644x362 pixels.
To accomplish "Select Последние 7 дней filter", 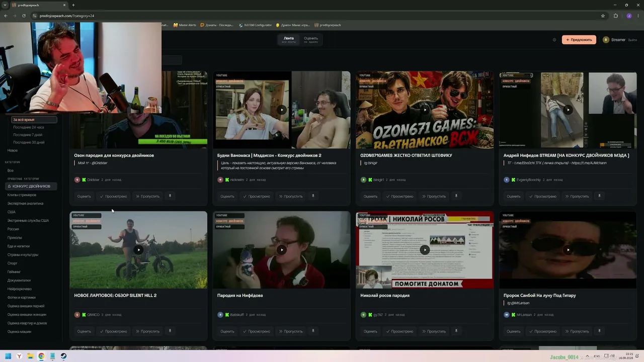I will [28, 135].
